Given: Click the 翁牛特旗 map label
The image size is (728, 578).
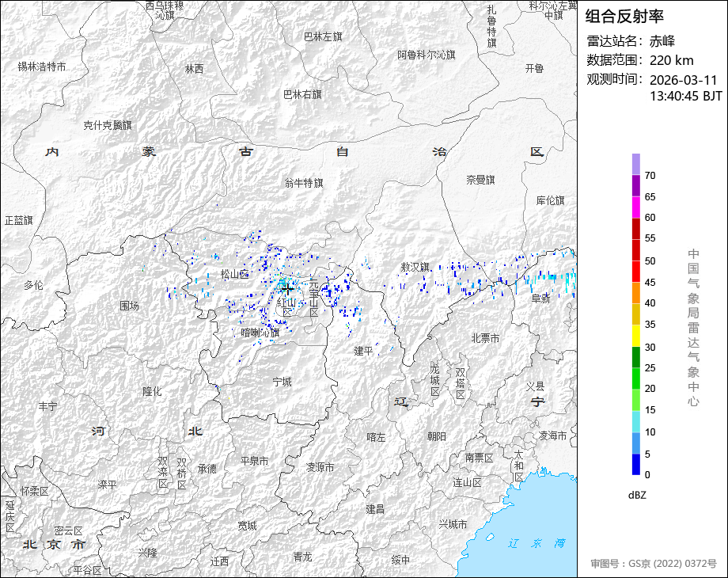Looking at the screenshot, I should (304, 183).
